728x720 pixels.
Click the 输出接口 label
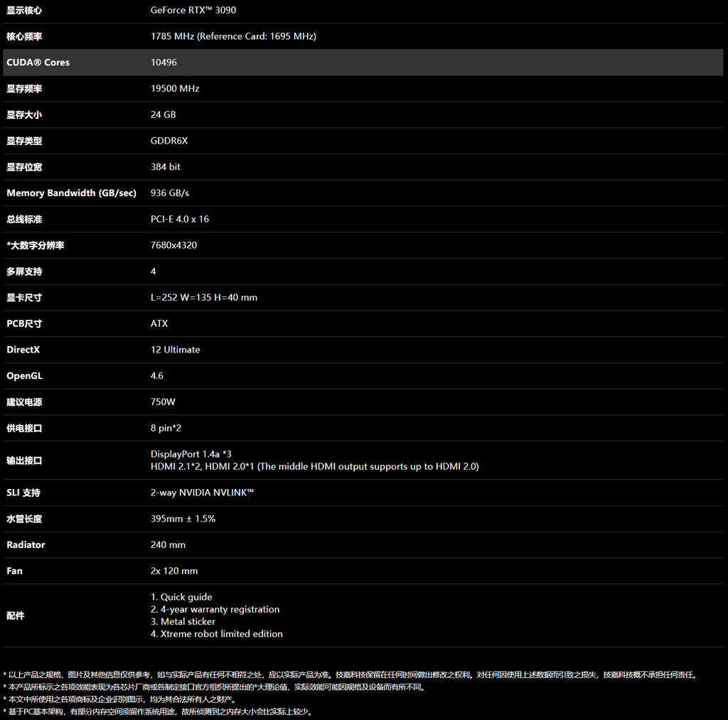tap(24, 461)
